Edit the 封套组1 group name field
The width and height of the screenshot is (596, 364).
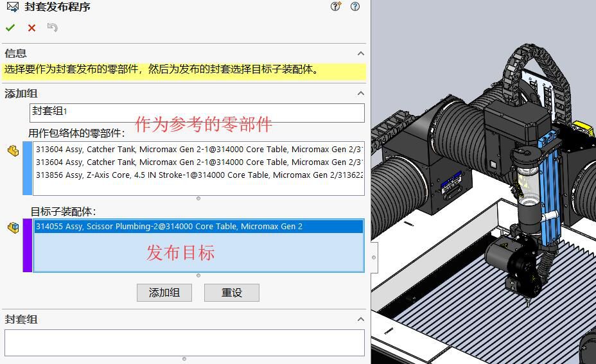pyautogui.click(x=197, y=113)
